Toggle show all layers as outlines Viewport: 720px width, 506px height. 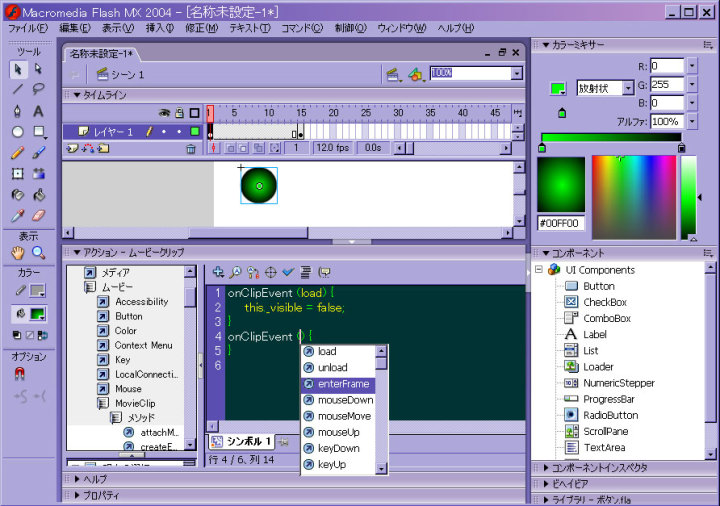point(195,113)
